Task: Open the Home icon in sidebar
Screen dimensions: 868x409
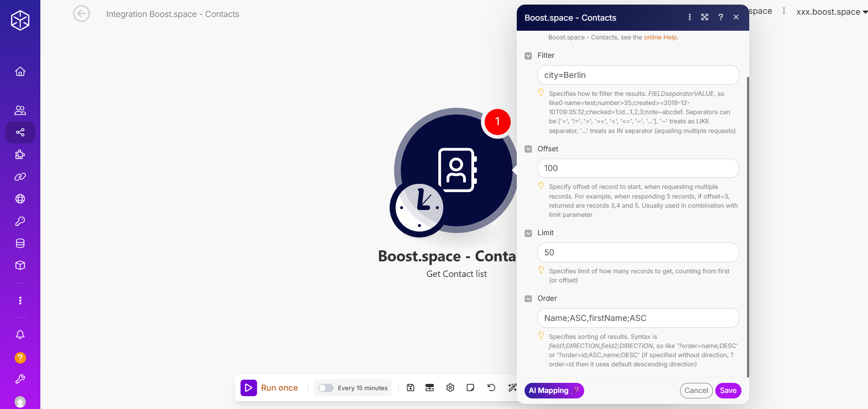Action: click(20, 72)
